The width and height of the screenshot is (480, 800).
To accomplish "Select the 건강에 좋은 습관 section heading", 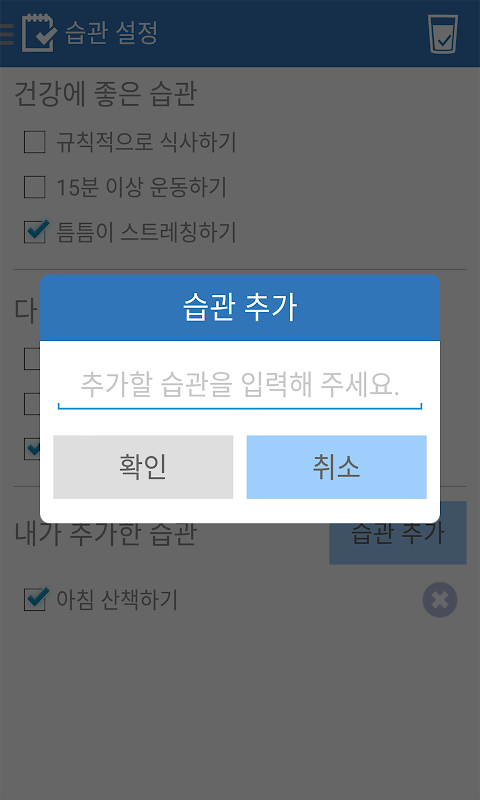I will tap(105, 94).
